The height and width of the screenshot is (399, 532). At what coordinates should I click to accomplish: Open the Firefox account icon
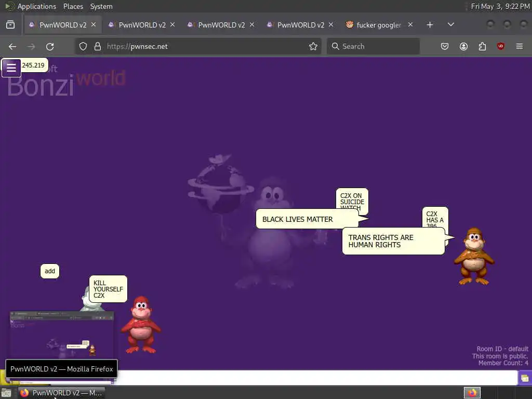point(463,46)
